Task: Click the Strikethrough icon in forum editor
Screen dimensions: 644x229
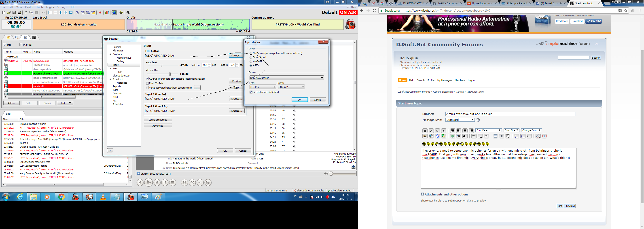Action: [444, 131]
